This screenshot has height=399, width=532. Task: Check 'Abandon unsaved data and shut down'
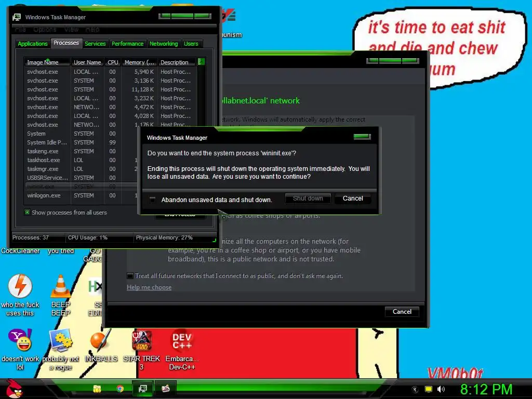coord(153,200)
